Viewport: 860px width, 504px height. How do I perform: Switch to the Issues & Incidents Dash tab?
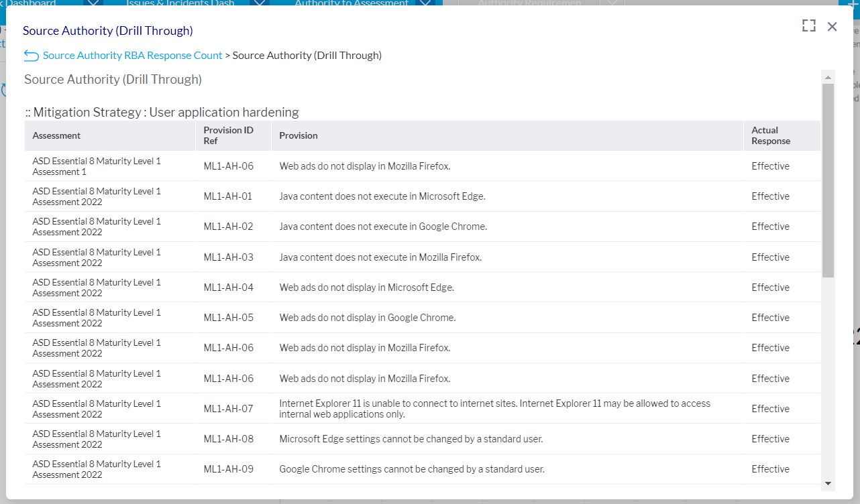point(180,3)
